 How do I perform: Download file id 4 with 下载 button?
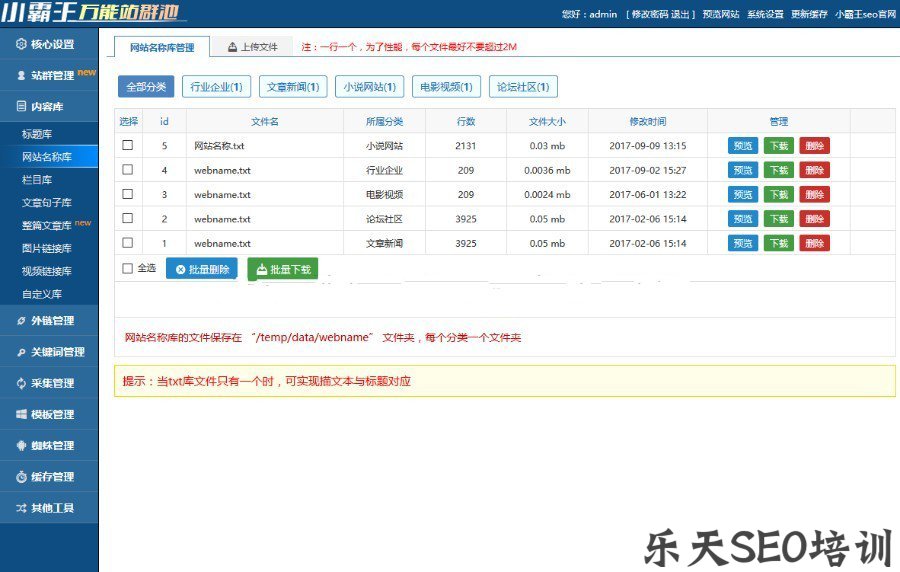[779, 170]
